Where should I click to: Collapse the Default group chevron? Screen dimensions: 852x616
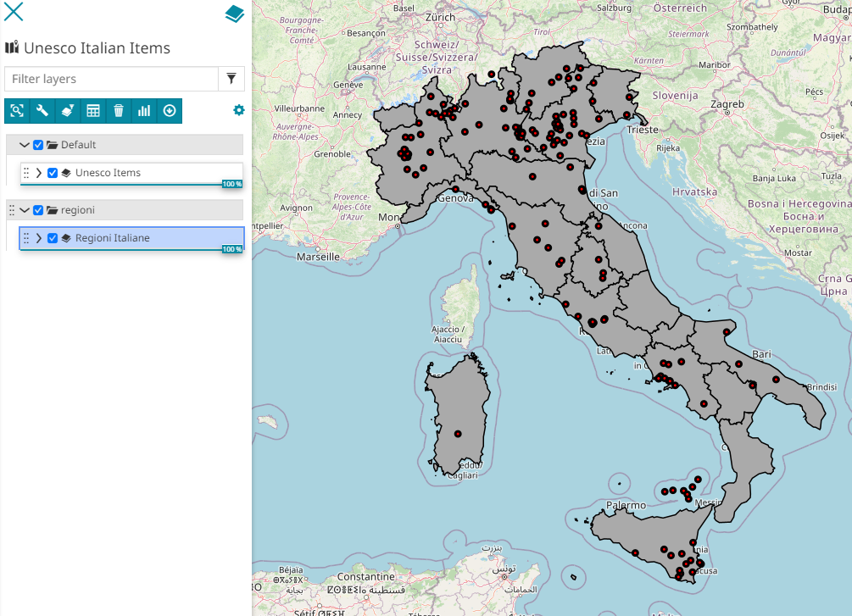tap(25, 145)
